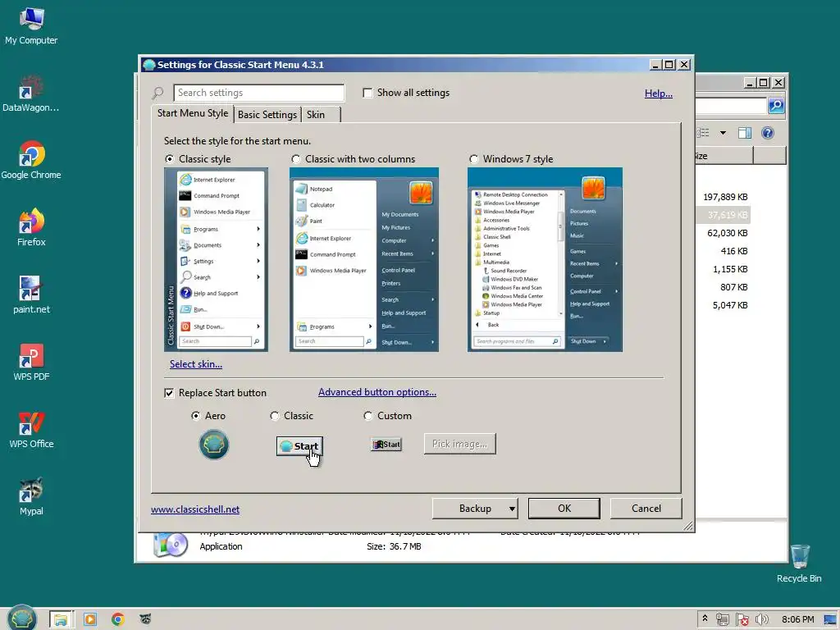Choose the Aero button option

(x=195, y=416)
